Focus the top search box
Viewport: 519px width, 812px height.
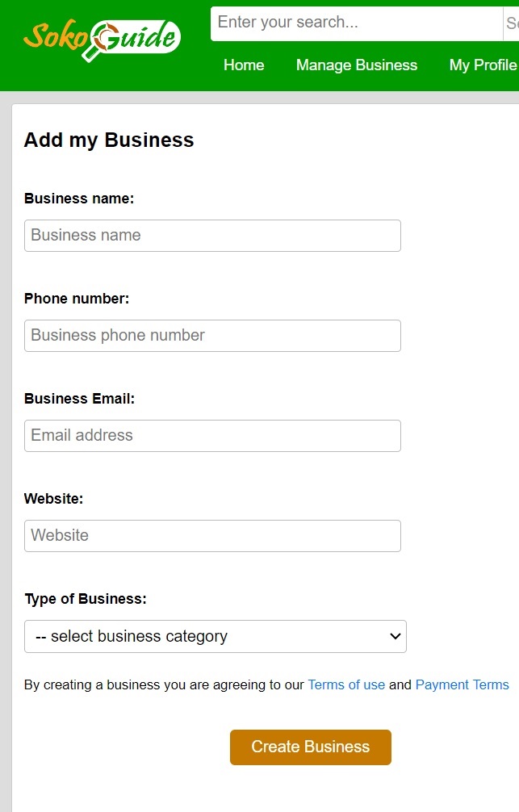click(x=357, y=23)
